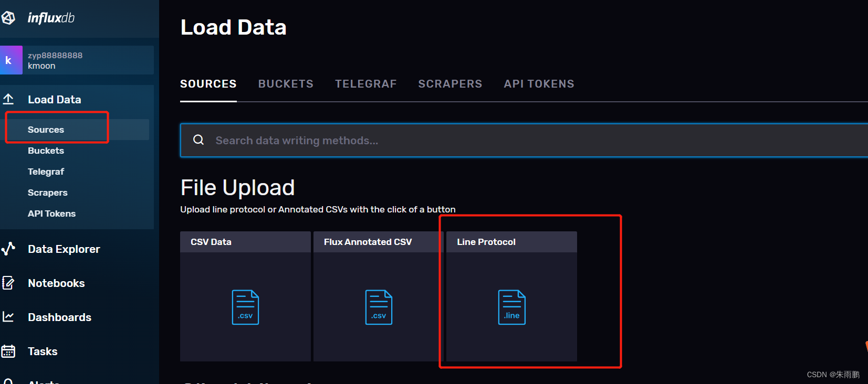The width and height of the screenshot is (868, 384).
Task: Click the Data Explorer graph icon
Action: pyautogui.click(x=8, y=249)
